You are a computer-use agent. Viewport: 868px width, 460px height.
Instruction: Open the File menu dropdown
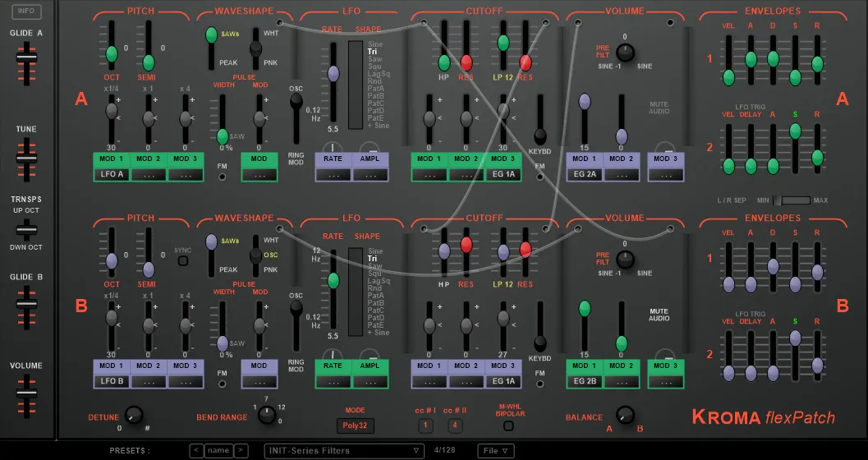pyautogui.click(x=496, y=451)
